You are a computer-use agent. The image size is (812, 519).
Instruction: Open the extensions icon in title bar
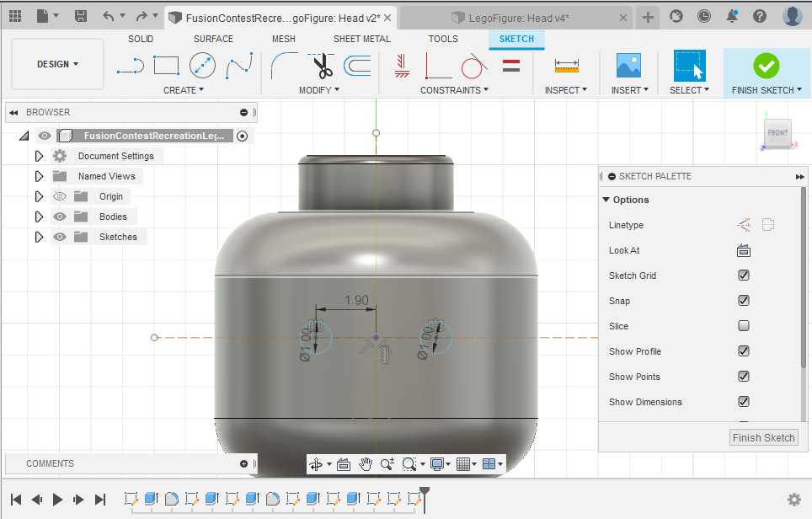(x=676, y=17)
